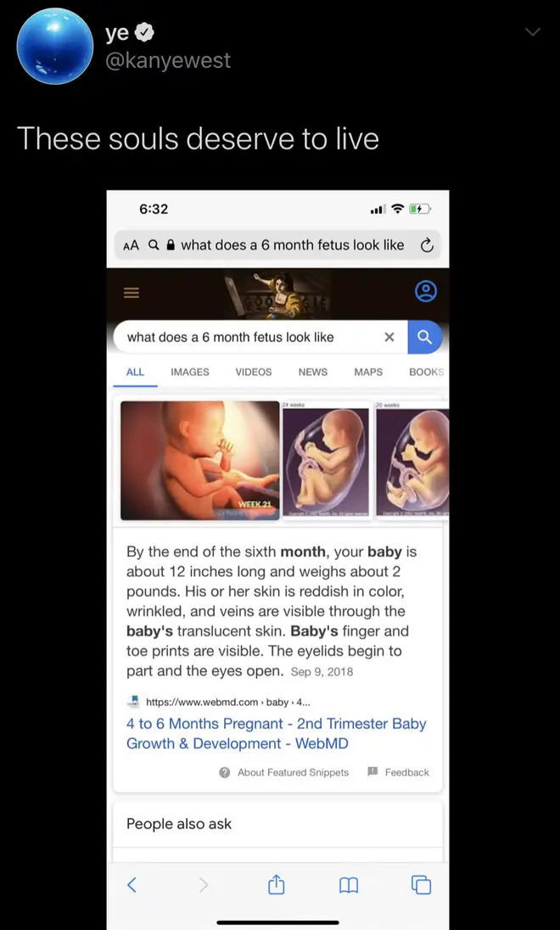Open the tweet options chevron menu
Image resolution: width=560 pixels, height=930 pixels.
(x=533, y=32)
